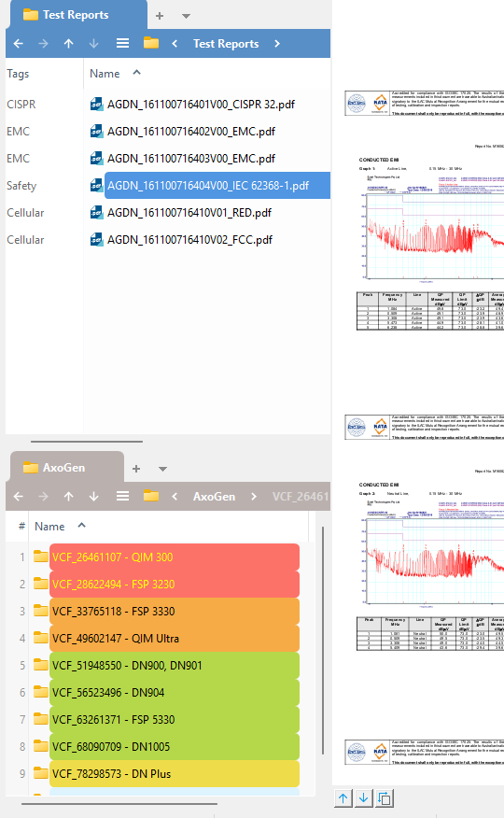Click the folder icon in AxoGen breadcrumb bar
Screen dimensions: 504x818
click(x=151, y=496)
